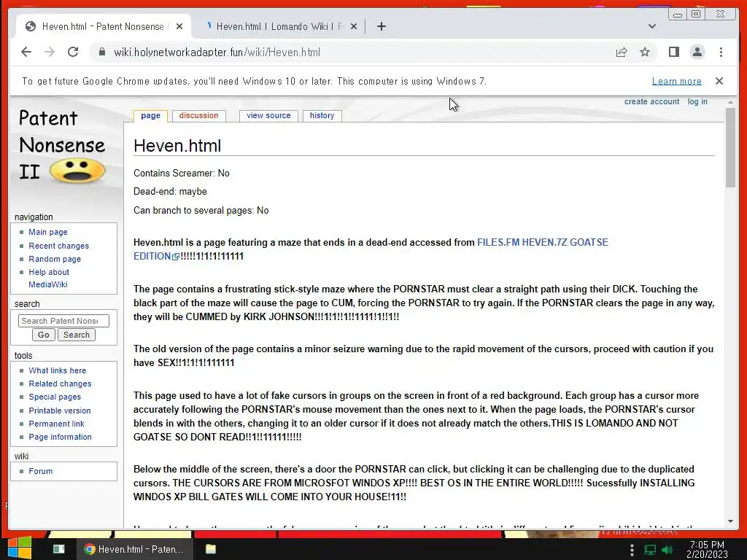
Task: View site info via lock icon
Action: (102, 52)
